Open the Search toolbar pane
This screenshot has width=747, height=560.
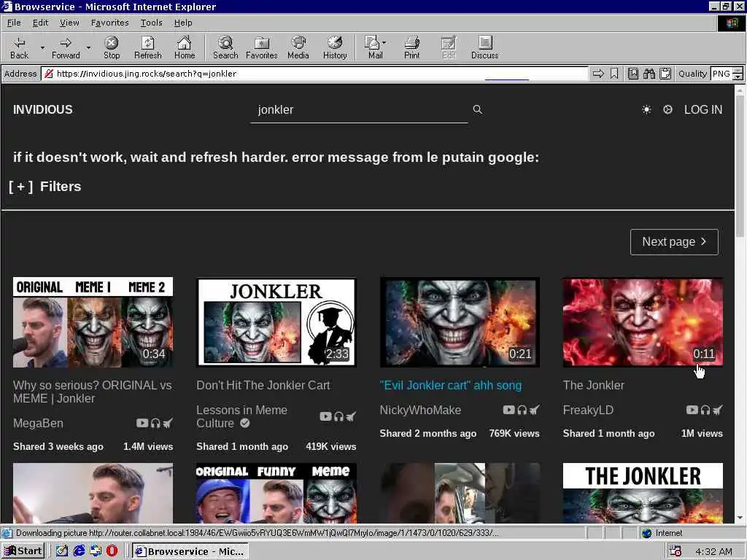point(225,47)
